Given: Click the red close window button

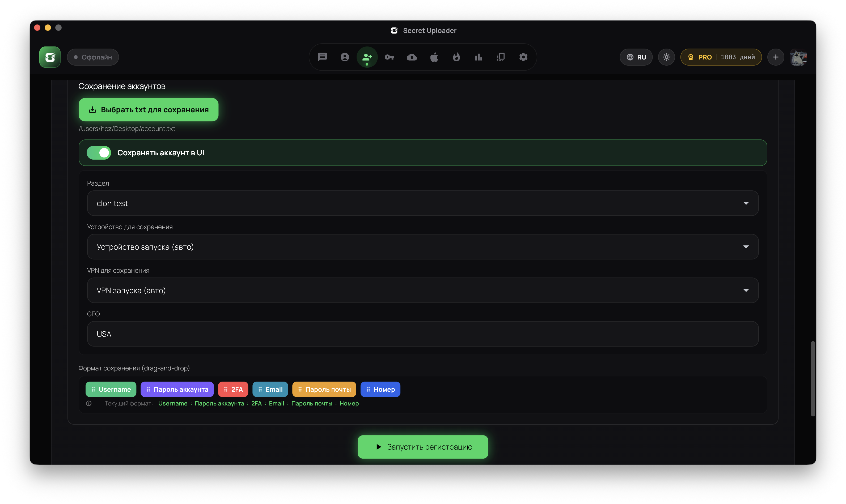Looking at the screenshot, I should click(37, 28).
